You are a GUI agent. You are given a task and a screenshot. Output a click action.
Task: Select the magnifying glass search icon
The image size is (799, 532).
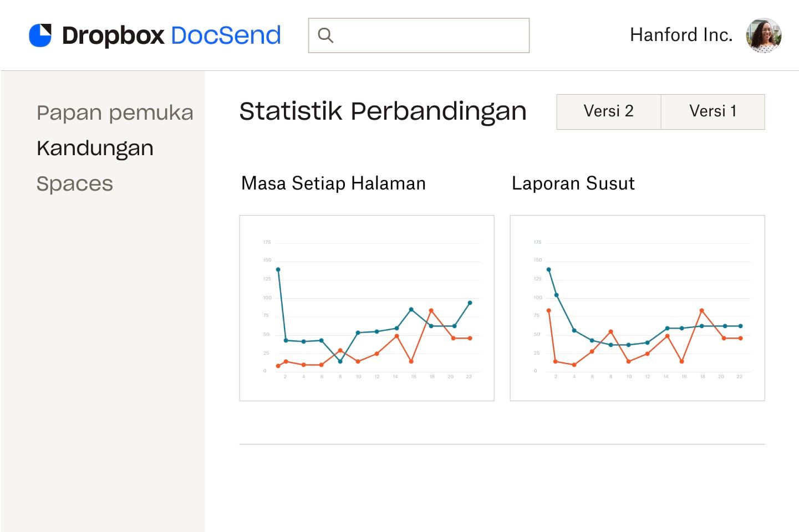(x=326, y=35)
